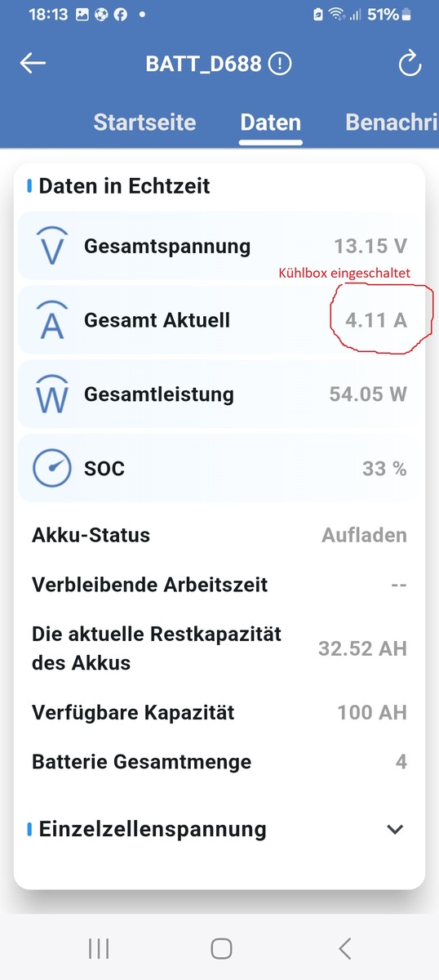Screen dimensions: 439x980
Task: Tap the battery icon in status bar
Action: point(319,15)
